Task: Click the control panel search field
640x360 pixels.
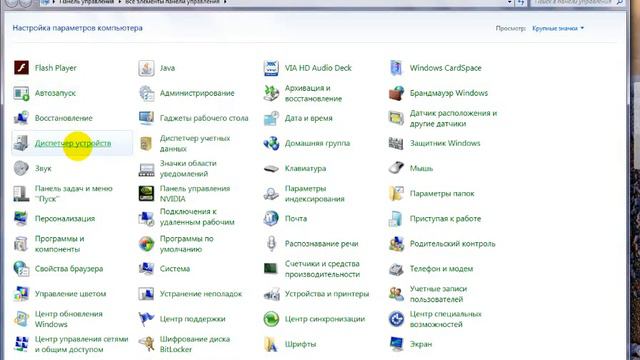Action: pyautogui.click(x=578, y=2)
